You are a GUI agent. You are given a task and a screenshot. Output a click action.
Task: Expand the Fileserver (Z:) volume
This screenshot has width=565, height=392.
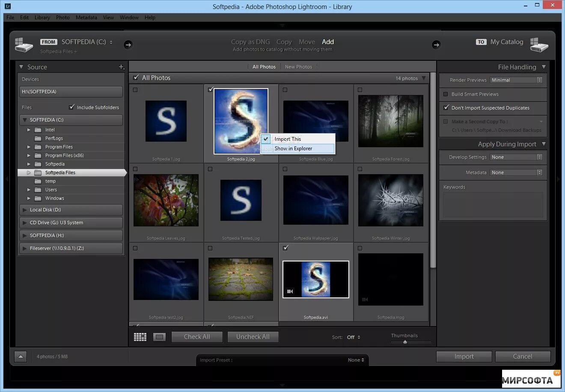click(25, 248)
